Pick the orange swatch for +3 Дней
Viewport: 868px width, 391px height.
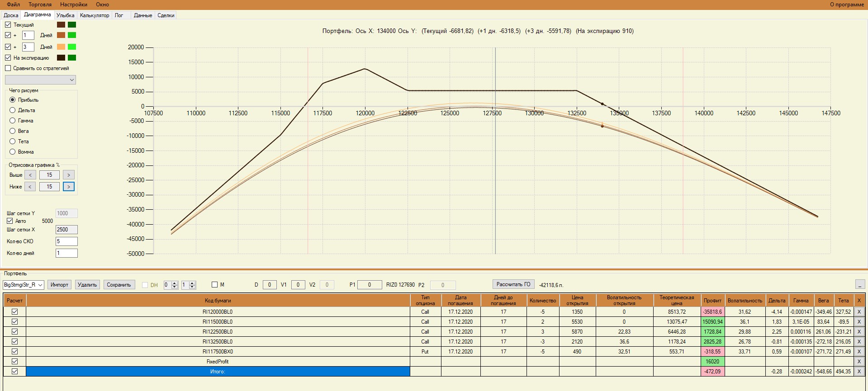pyautogui.click(x=61, y=47)
